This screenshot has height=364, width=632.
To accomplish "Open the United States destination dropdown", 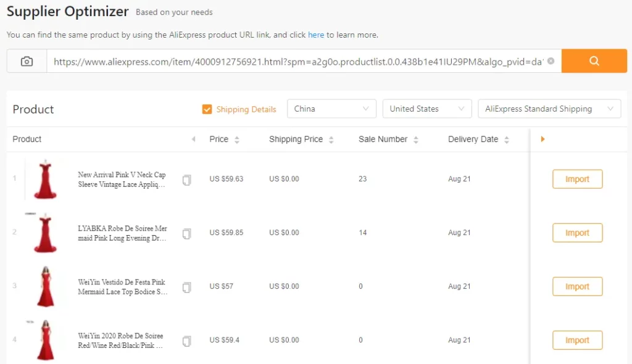I will [426, 109].
